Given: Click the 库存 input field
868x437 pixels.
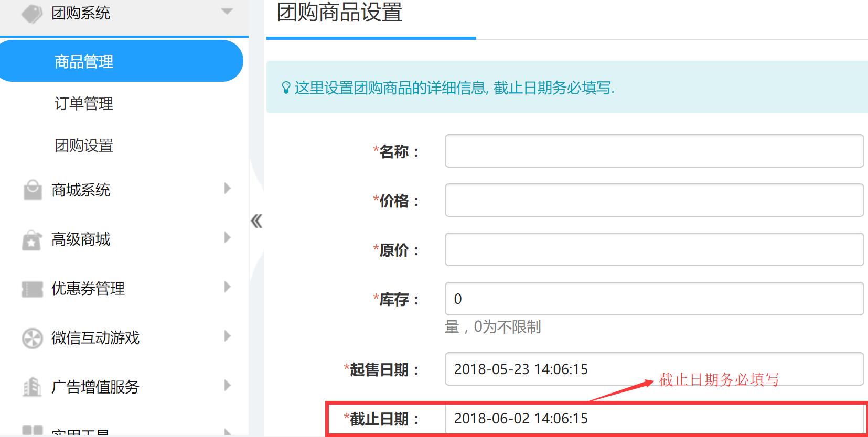Looking at the screenshot, I should 654,299.
